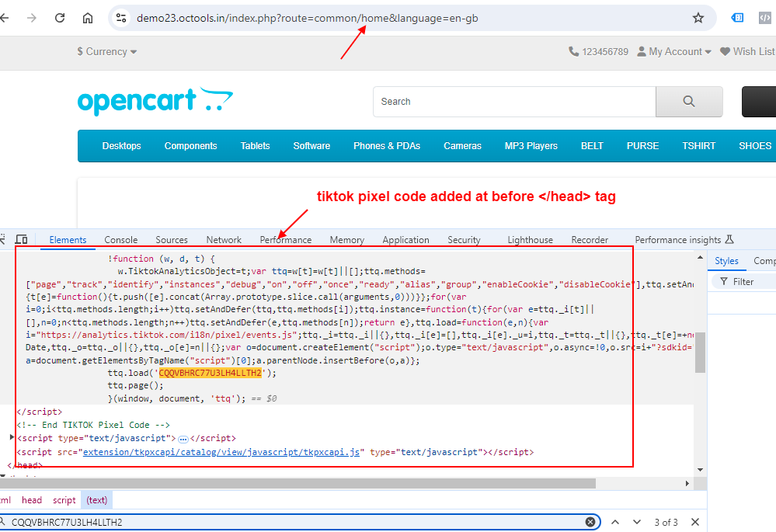Open the Lighthouse tab
Image resolution: width=776 pixels, height=532 pixels.
coord(530,239)
